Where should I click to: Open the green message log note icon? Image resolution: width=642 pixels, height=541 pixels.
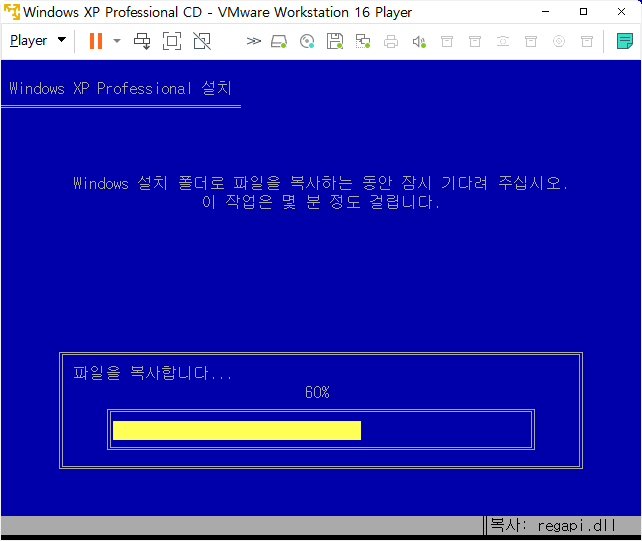625,41
